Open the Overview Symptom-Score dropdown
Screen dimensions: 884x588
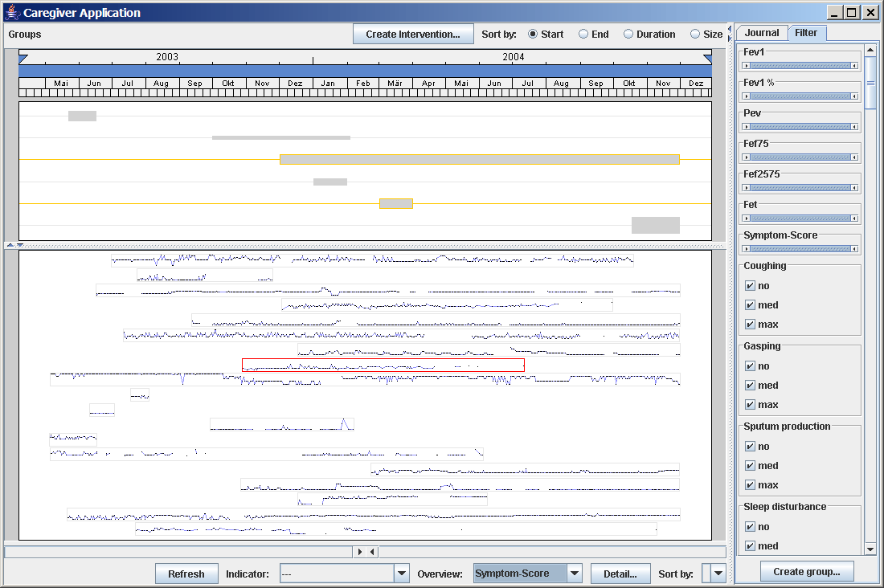point(574,574)
